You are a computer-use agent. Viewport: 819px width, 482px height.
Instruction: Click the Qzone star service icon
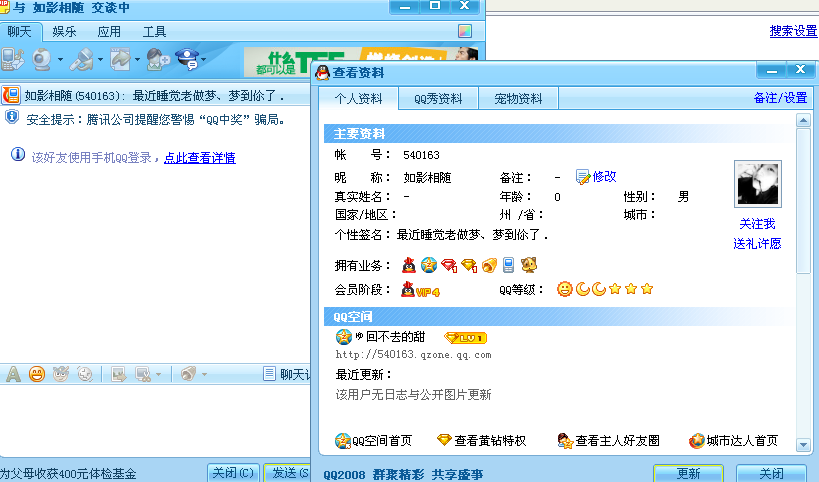[429, 265]
